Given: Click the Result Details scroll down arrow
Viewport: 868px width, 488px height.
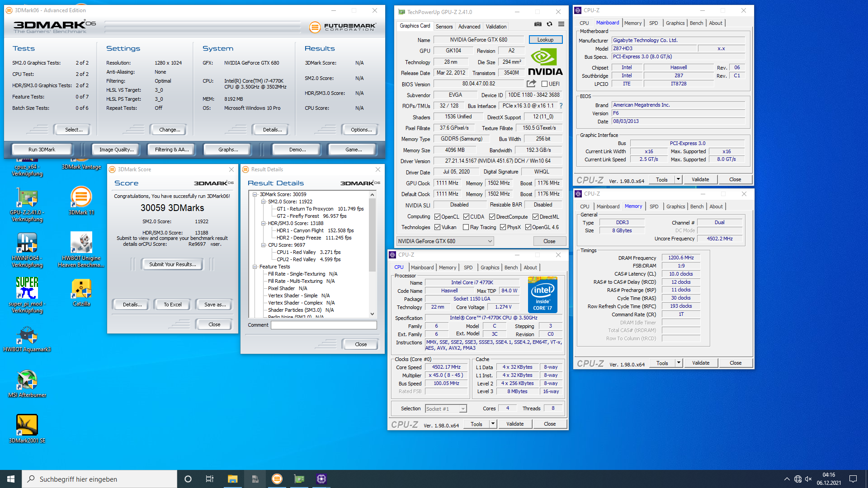Looking at the screenshot, I should 372,314.
